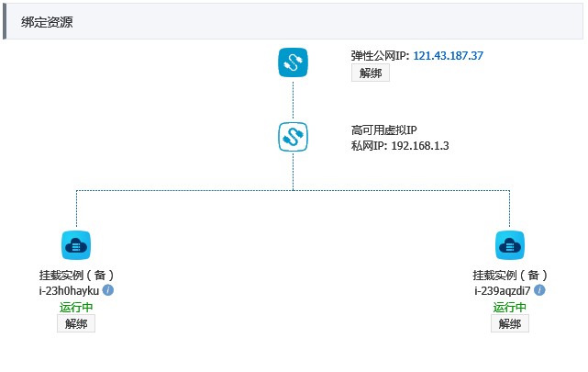Unbind instance i-239aqzdi7 with its 解绑 button
The image size is (588, 372).
click(x=509, y=323)
